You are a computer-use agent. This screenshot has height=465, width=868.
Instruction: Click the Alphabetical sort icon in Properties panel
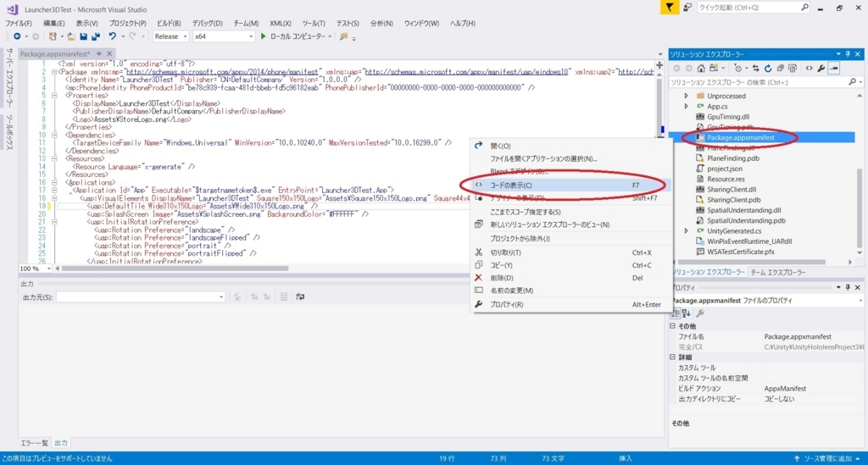point(687,313)
